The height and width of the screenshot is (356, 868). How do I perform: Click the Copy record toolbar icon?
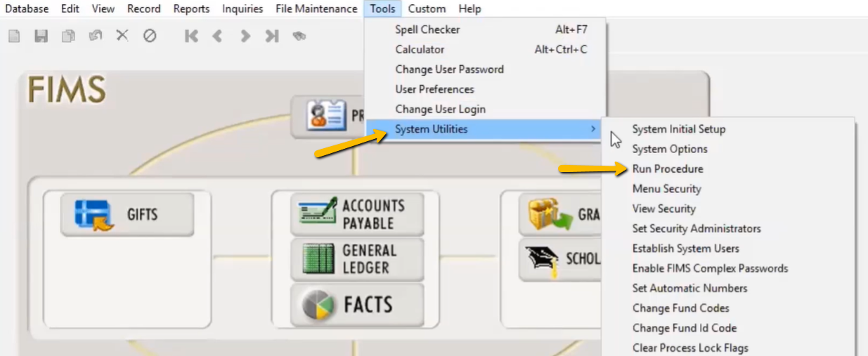point(68,36)
